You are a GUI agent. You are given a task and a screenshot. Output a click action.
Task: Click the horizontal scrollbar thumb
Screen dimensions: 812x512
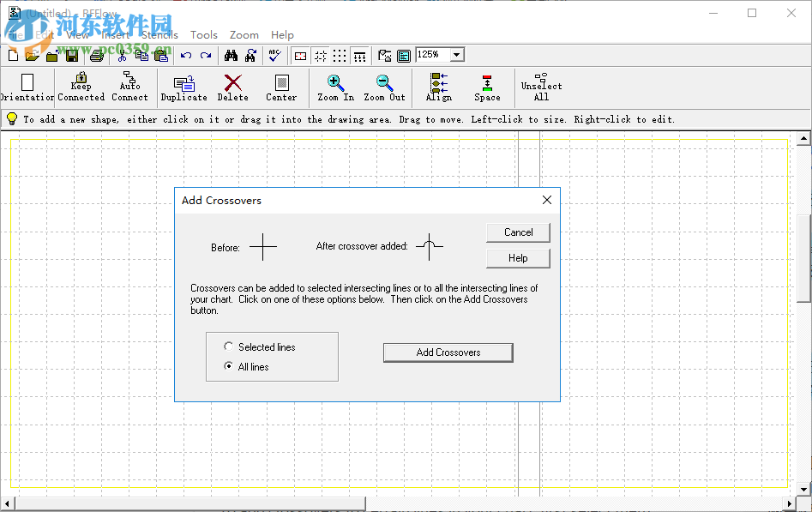[189, 503]
